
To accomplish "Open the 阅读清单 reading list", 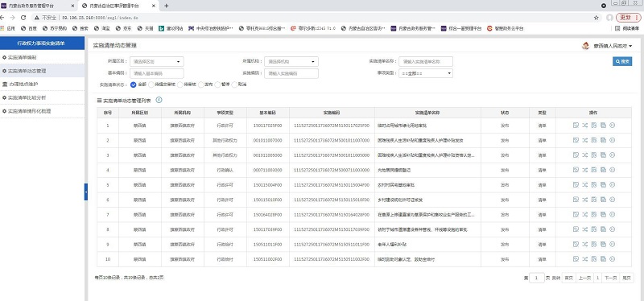I will (x=627, y=28).
